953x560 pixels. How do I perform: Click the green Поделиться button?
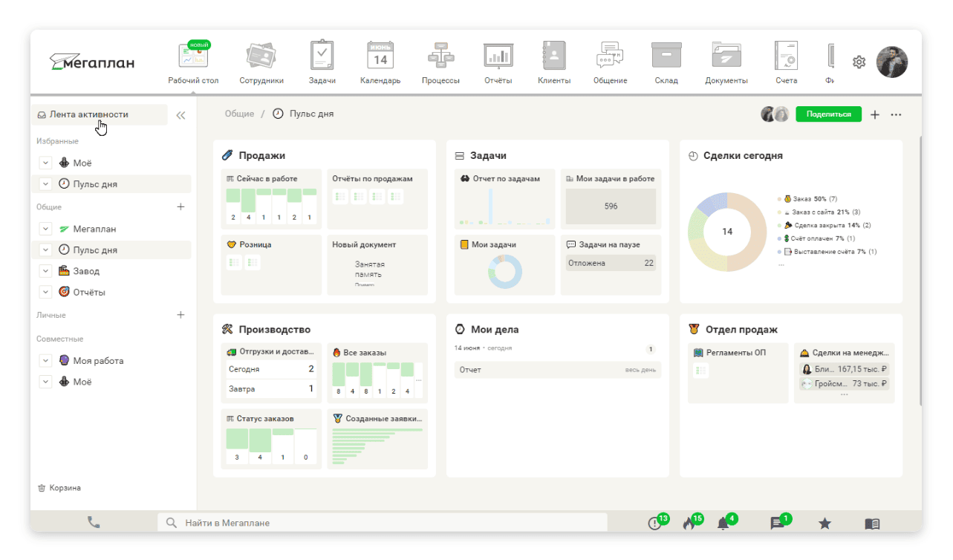coord(828,114)
